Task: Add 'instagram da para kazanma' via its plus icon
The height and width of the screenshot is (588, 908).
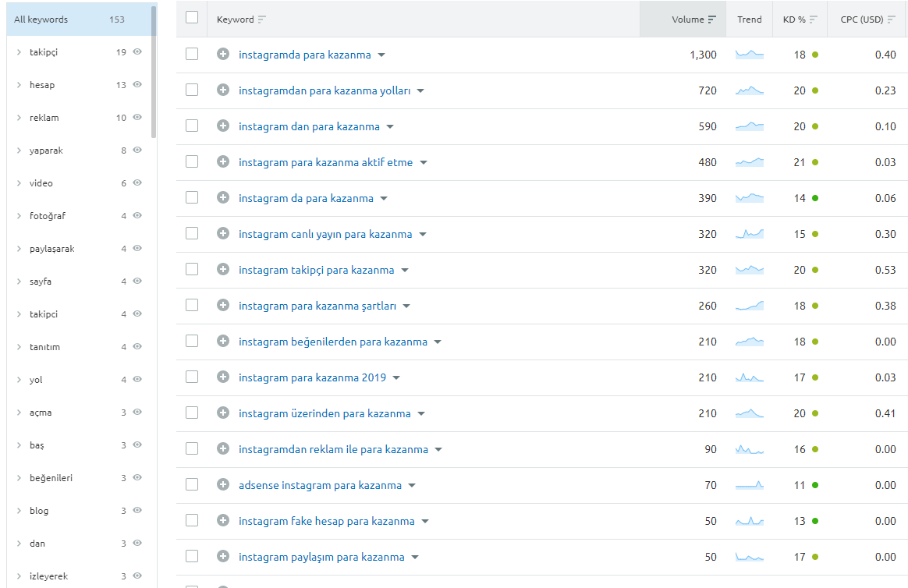Action: click(x=223, y=197)
